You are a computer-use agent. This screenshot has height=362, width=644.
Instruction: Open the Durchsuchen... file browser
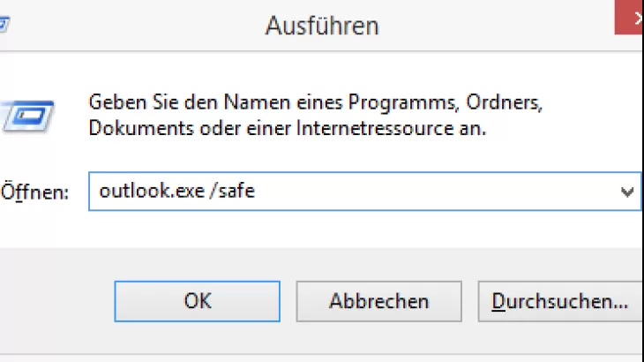click(x=559, y=301)
